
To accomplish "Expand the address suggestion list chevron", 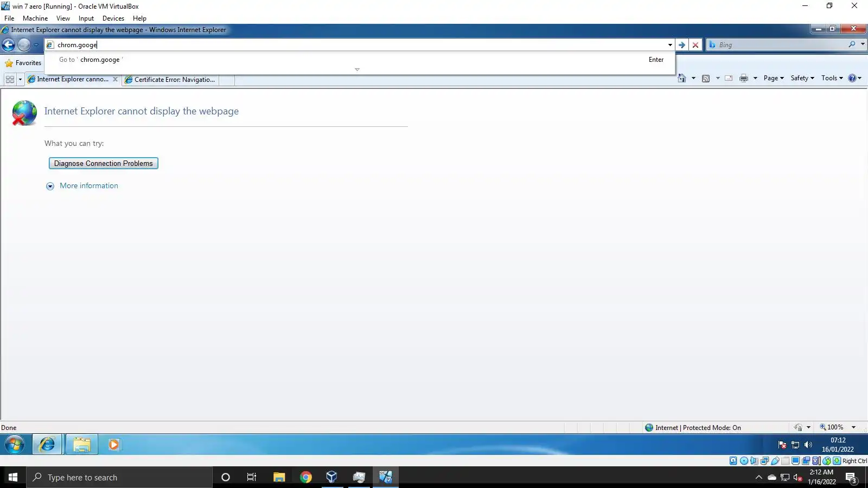I will [x=357, y=70].
